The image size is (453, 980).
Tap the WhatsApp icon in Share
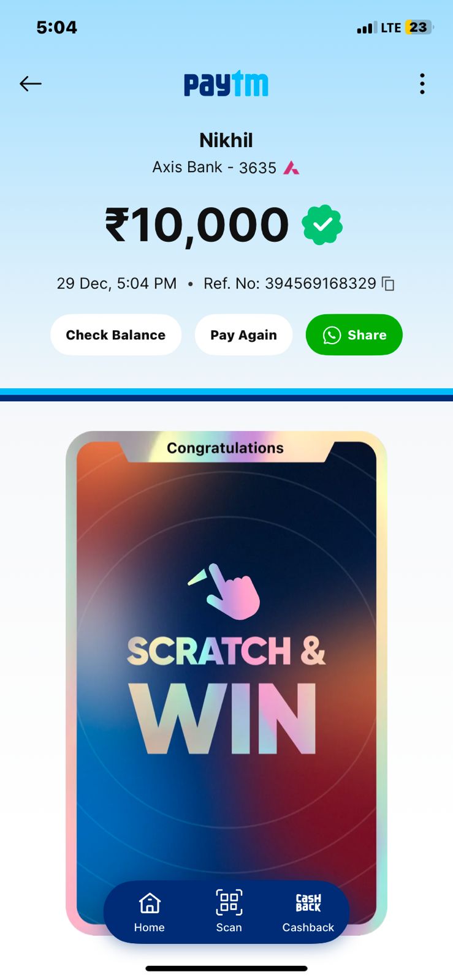coord(332,335)
